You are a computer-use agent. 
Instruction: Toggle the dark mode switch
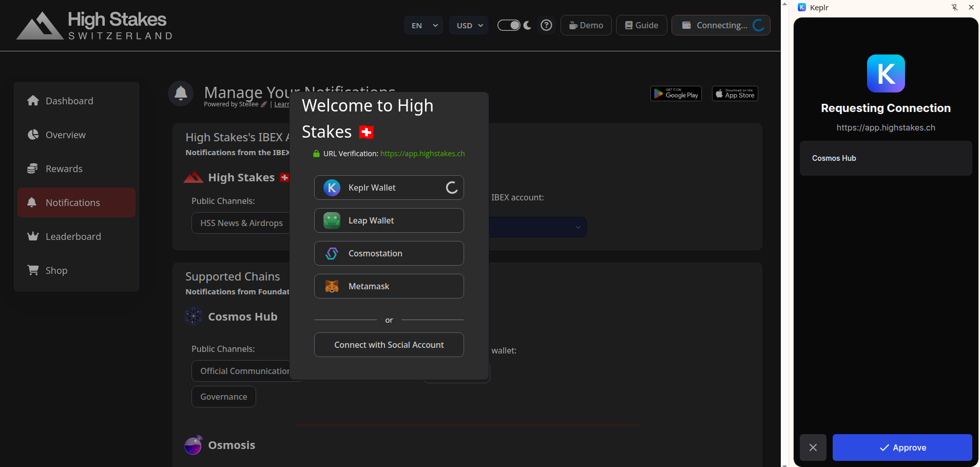(509, 25)
